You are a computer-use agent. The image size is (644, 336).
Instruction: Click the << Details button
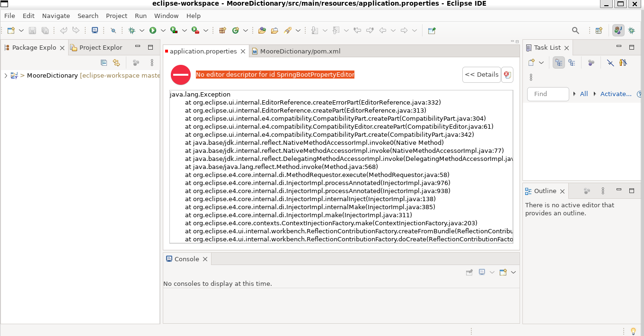(481, 75)
